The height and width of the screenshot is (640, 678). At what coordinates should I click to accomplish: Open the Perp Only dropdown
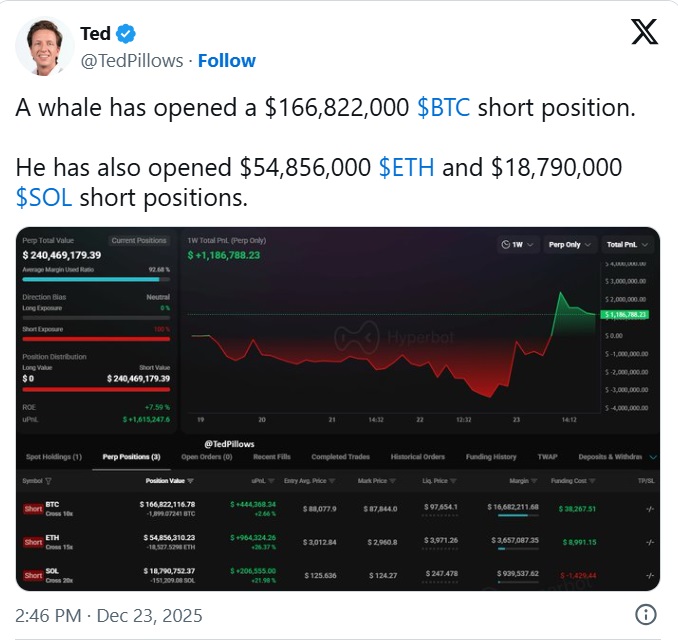(571, 244)
